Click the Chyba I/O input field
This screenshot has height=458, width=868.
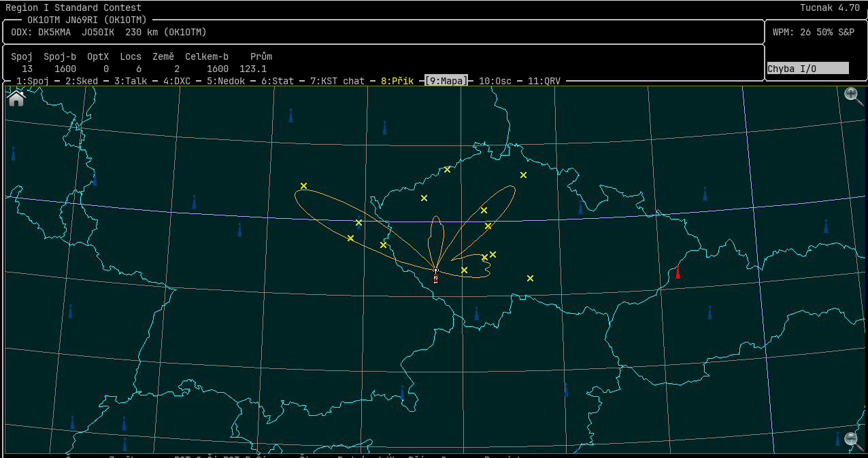click(x=807, y=68)
